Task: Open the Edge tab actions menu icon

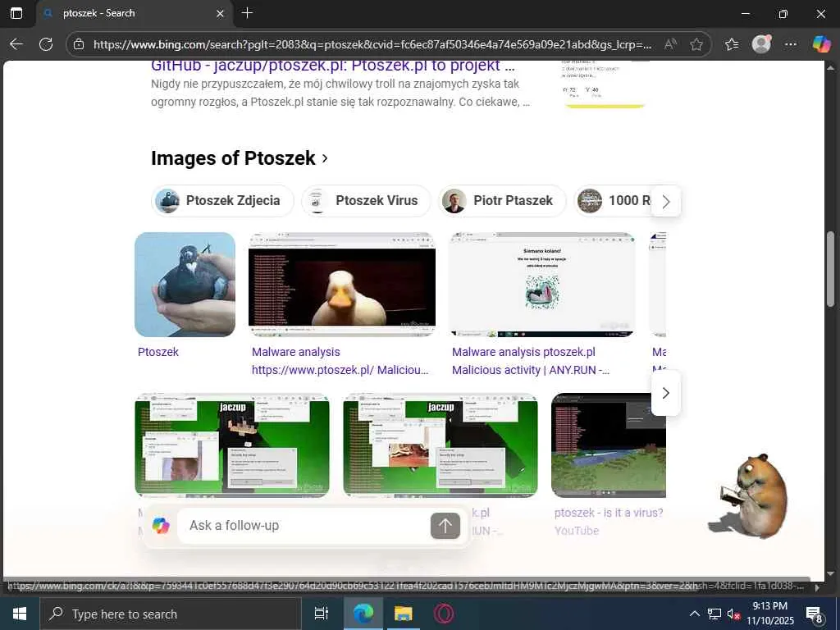Action: 16,13
